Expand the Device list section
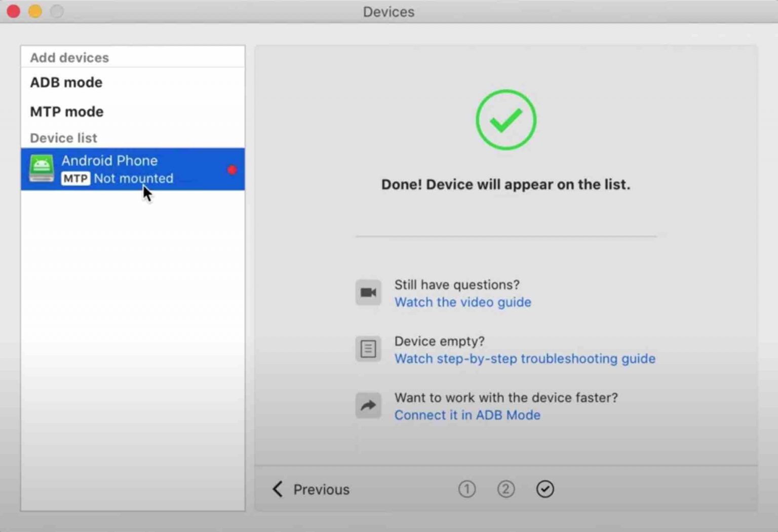This screenshot has height=532, width=778. click(63, 138)
